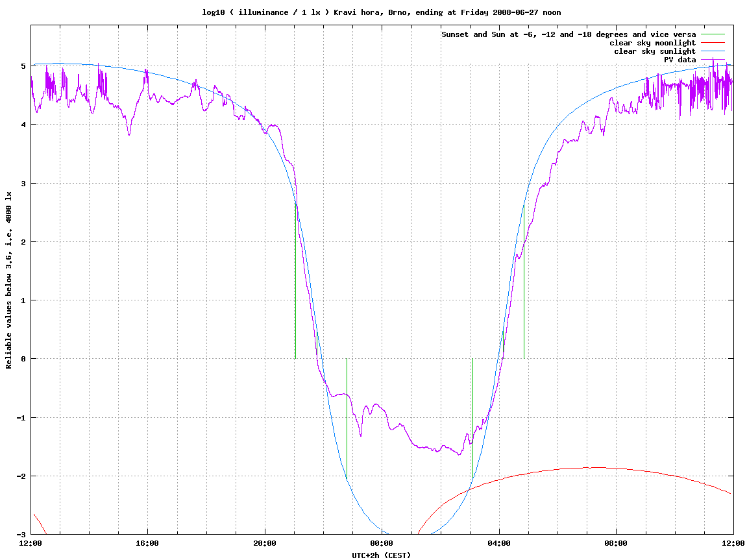747x560 pixels.
Task: Click the chart title about Kravi hora, Brno
Action: pyautogui.click(x=381, y=12)
